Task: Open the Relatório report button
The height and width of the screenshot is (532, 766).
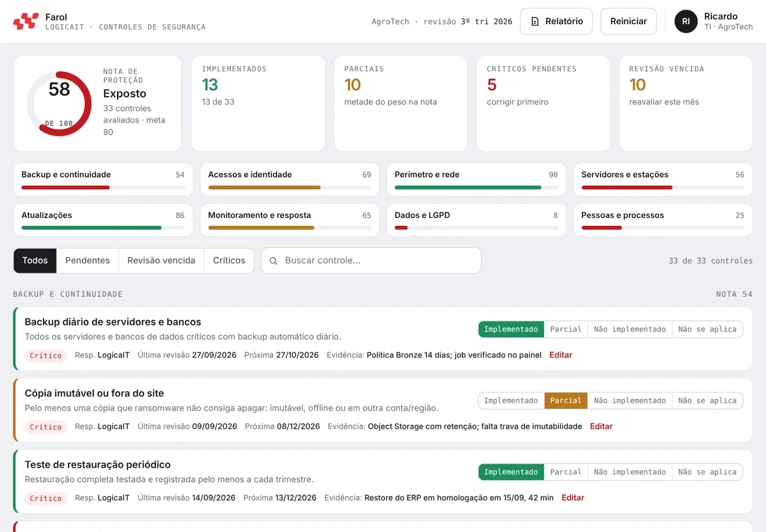Action: (x=556, y=21)
